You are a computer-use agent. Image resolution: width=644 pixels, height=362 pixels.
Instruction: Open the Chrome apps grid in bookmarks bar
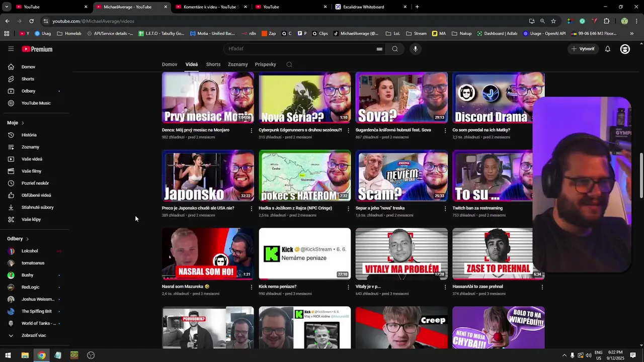tap(7, 34)
